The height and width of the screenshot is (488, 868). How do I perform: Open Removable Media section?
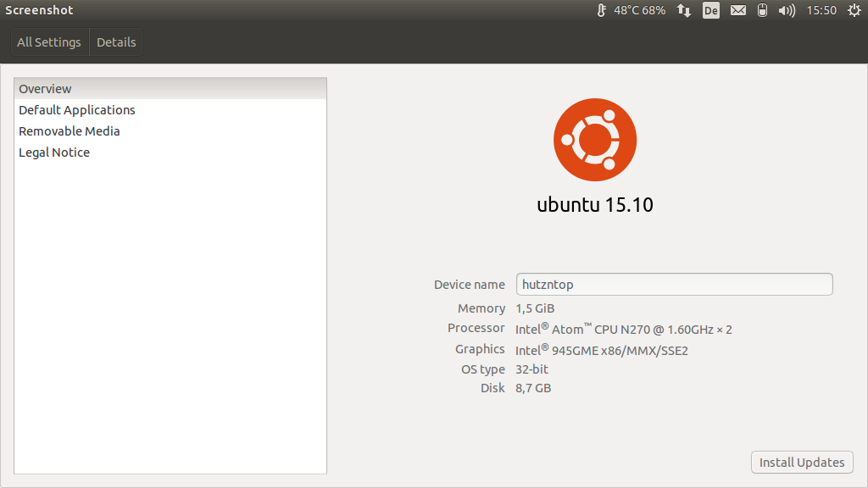pyautogui.click(x=170, y=131)
